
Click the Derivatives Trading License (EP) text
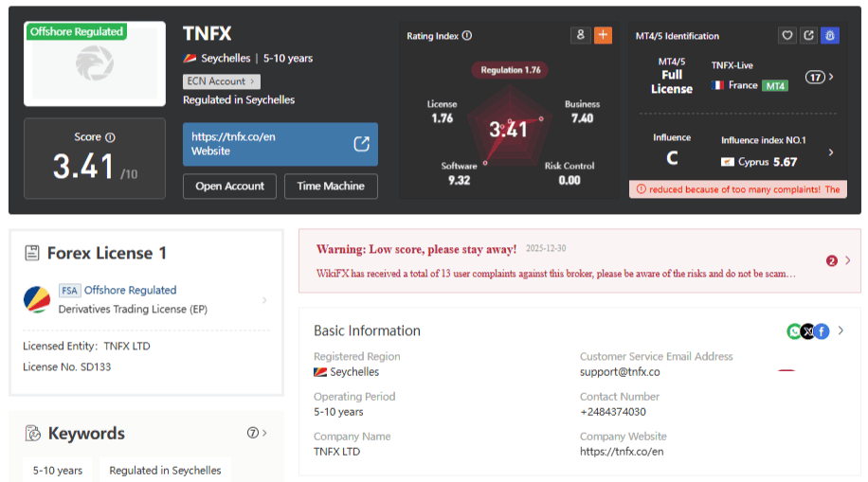pos(133,309)
